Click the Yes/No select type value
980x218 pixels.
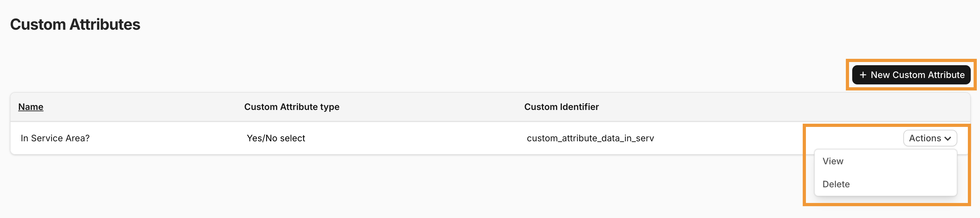(276, 138)
